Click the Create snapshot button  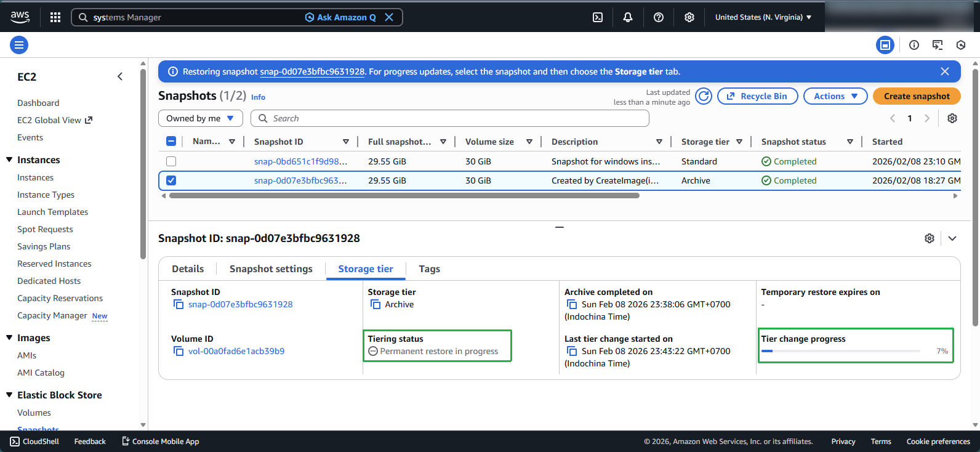[916, 96]
